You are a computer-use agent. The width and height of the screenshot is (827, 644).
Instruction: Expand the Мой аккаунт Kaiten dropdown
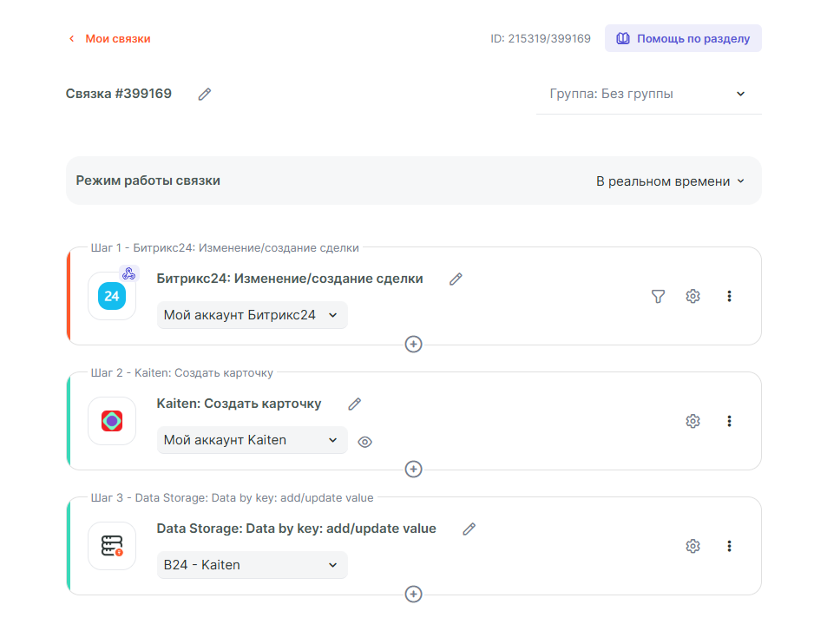[x=252, y=441]
